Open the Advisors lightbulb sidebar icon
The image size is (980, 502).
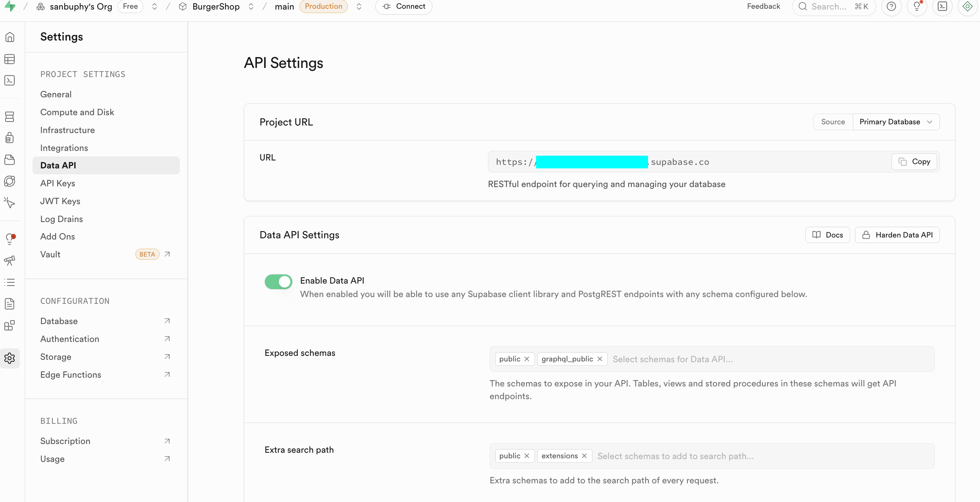tap(10, 239)
